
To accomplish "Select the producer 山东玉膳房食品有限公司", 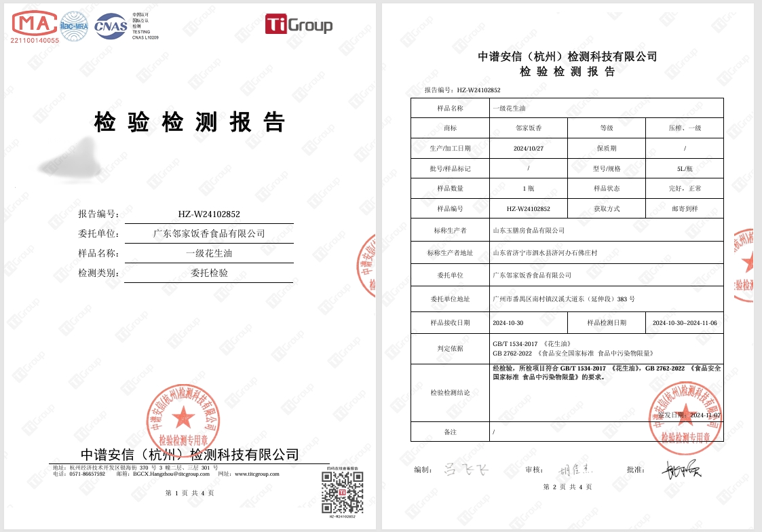I will pyautogui.click(x=529, y=230).
